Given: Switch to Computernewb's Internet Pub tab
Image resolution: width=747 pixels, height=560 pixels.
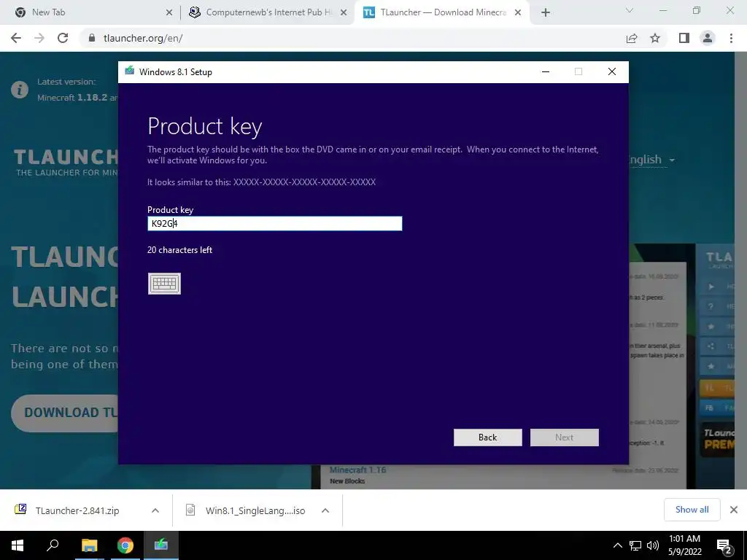Looking at the screenshot, I should click(x=268, y=12).
